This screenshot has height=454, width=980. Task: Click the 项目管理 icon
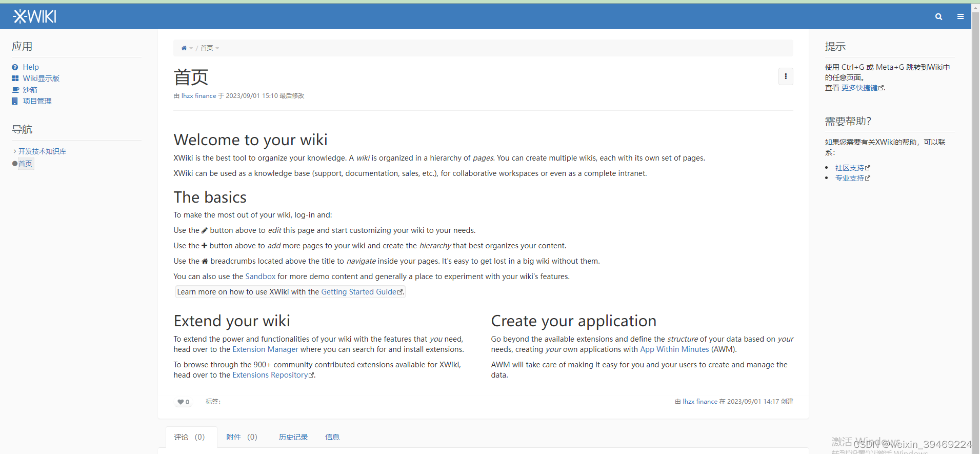[x=15, y=101]
